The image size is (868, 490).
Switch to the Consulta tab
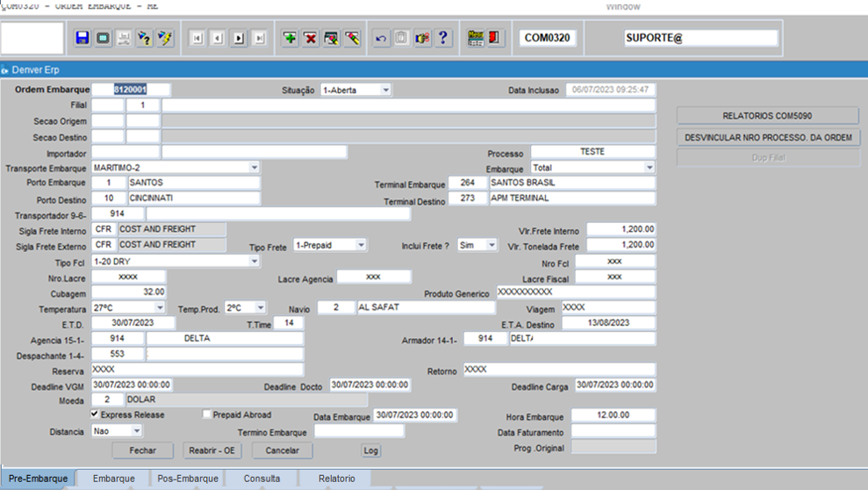[x=262, y=479]
